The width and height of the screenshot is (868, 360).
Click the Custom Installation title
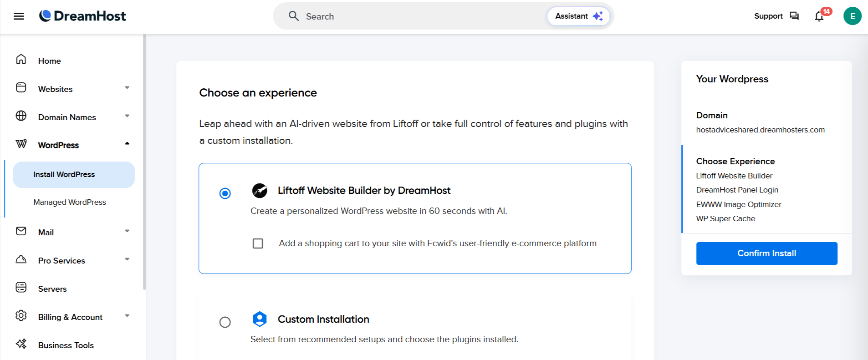[x=323, y=319]
